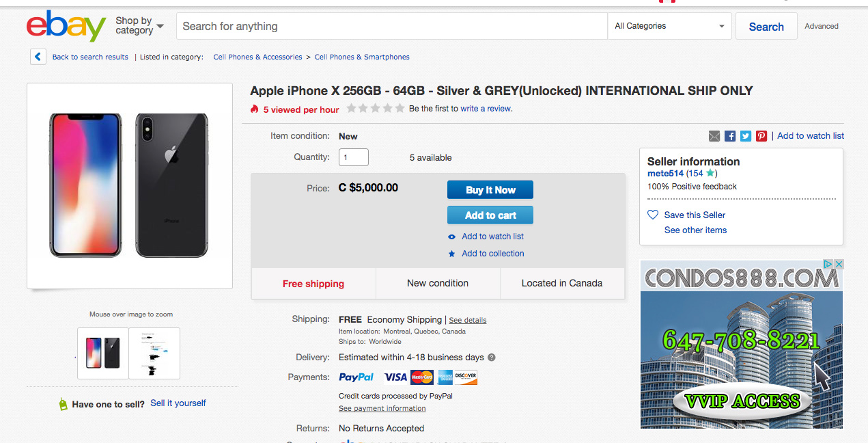Viewport: 868px width, 443px height.
Task: Select the second listing thumbnail image
Action: tap(154, 353)
